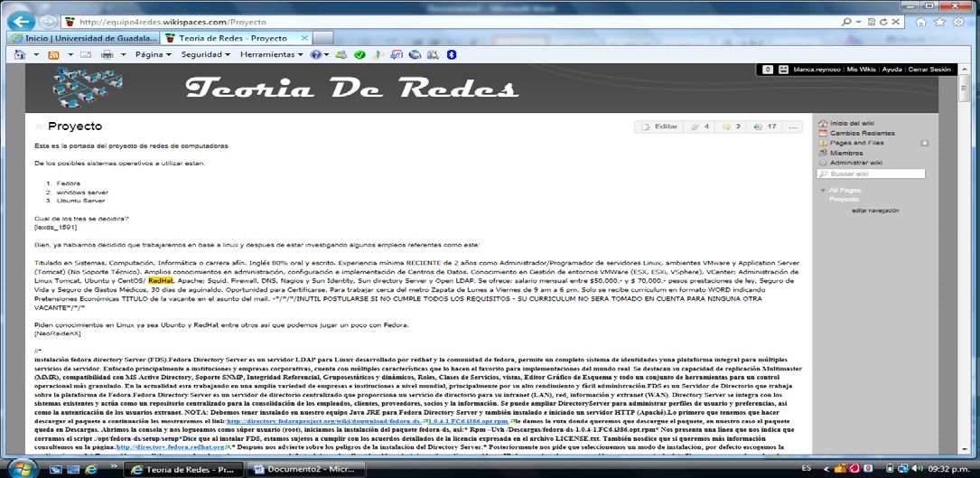Image resolution: width=980 pixels, height=478 pixels.
Task: Open the directory.fedora.redhat.org link
Action: pos(172,447)
